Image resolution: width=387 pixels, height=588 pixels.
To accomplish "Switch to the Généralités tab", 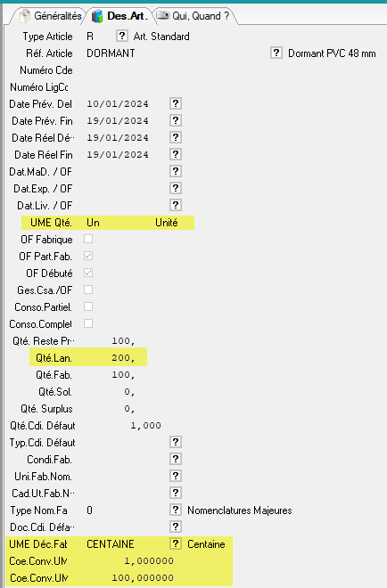I will point(50,16).
